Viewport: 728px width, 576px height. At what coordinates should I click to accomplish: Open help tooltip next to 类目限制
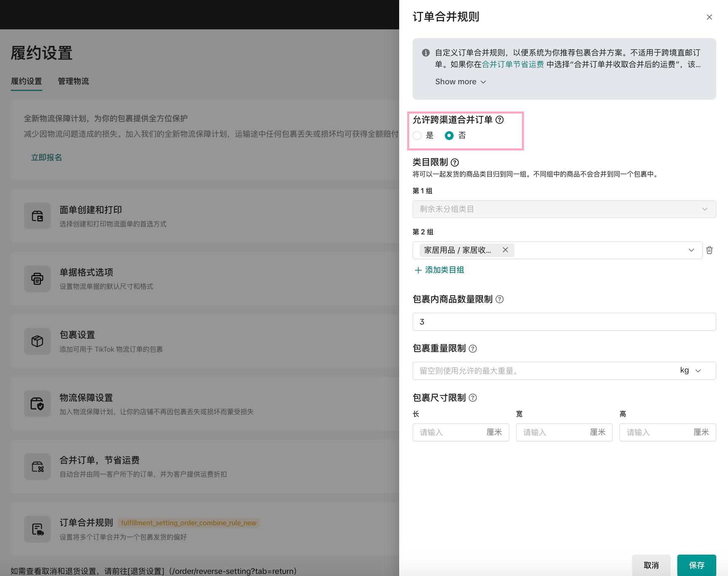pos(454,162)
